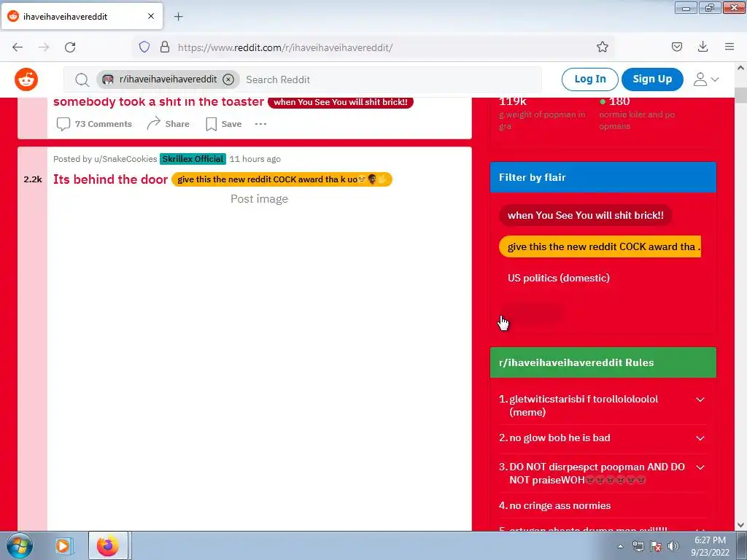
Task: Reload the page with the refresh icon
Action: (x=70, y=47)
